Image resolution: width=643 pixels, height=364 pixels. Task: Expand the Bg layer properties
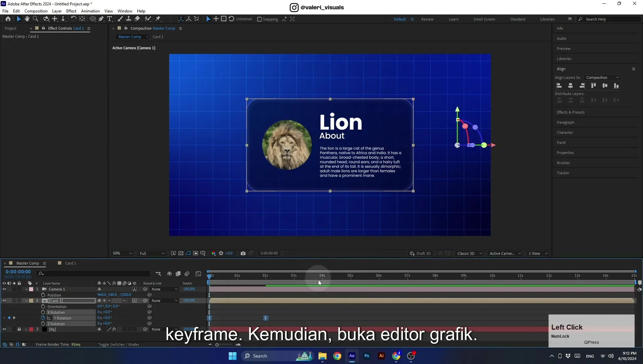coord(26,329)
